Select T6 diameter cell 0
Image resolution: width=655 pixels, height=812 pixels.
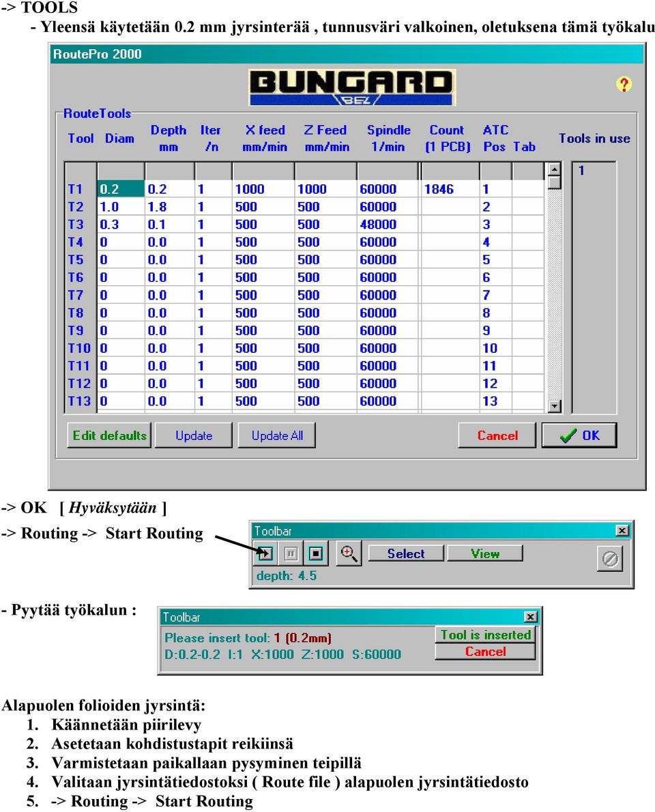(121, 277)
